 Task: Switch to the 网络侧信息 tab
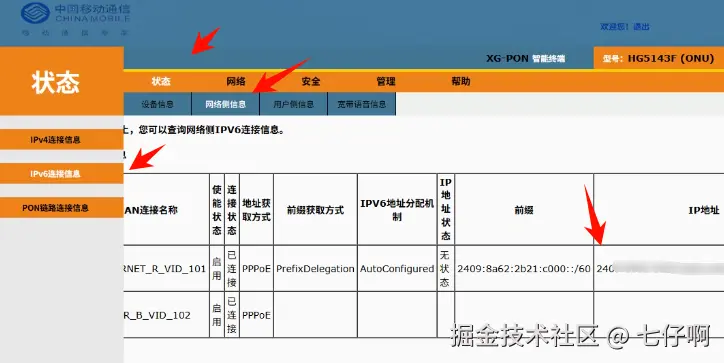pos(226,104)
